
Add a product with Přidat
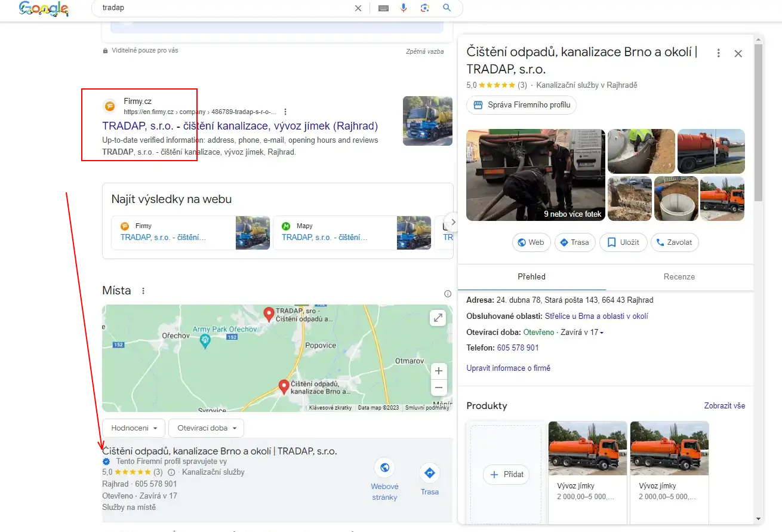[x=506, y=475]
